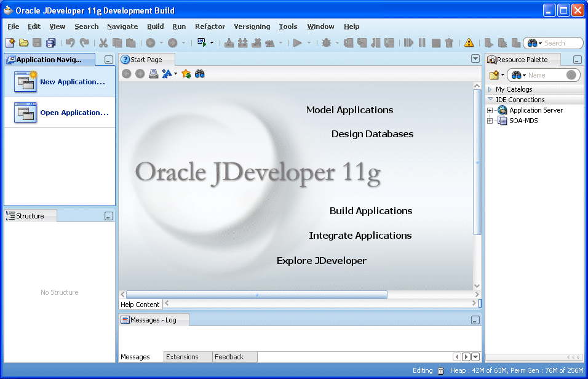Click the Paste clipboard icon
This screenshot has width=588, height=379.
tap(130, 43)
